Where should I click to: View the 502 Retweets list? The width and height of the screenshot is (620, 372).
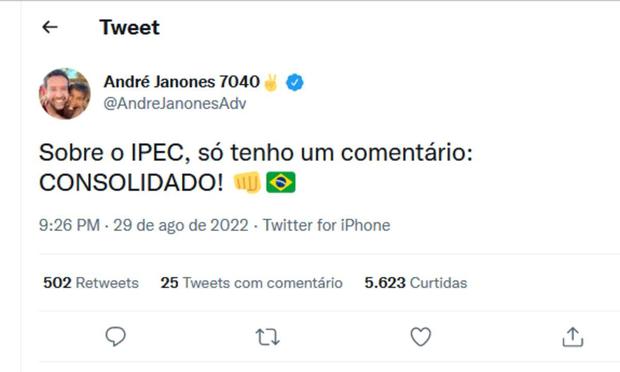click(91, 283)
